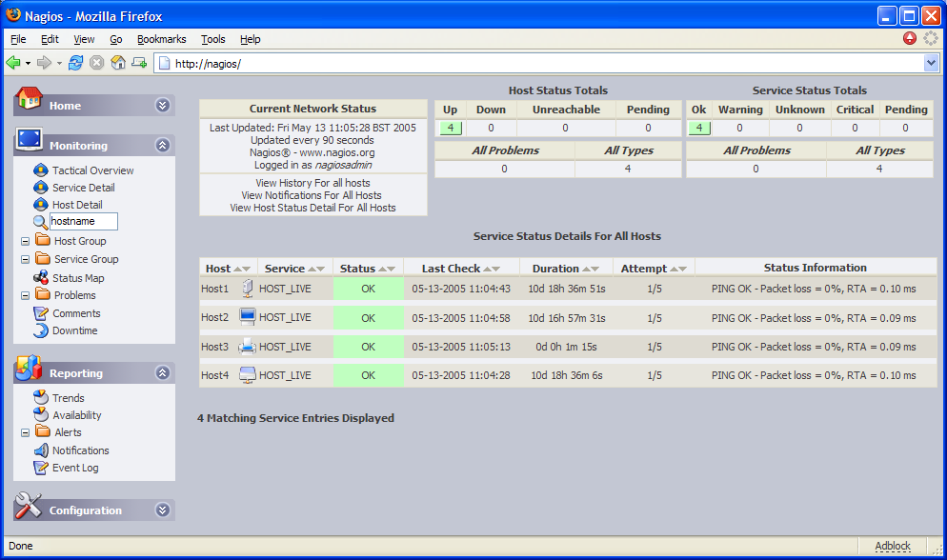947x560 pixels.
Task: Open the Edit menu
Action: 50,39
